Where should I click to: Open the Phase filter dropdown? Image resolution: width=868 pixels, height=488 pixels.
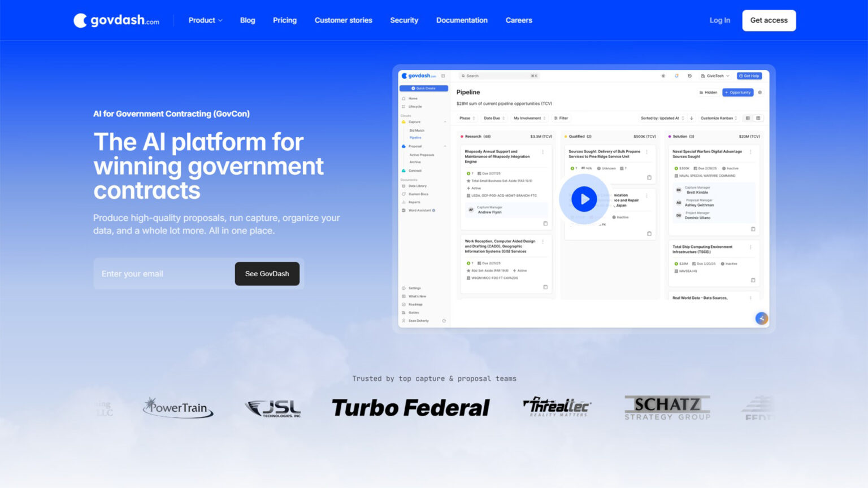(x=466, y=117)
